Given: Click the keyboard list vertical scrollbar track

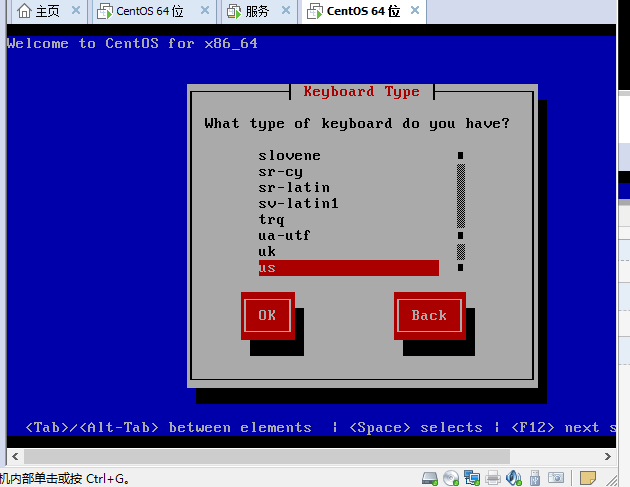Looking at the screenshot, I should (x=461, y=211).
